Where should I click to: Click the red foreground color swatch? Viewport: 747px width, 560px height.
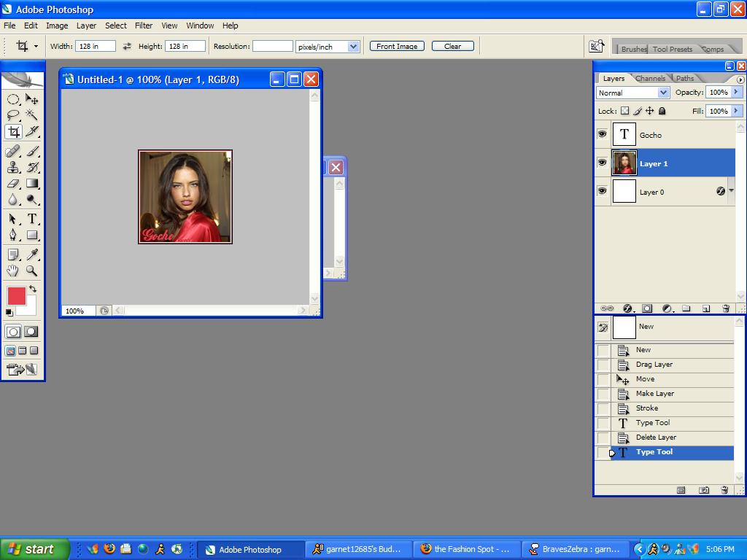pos(16,295)
